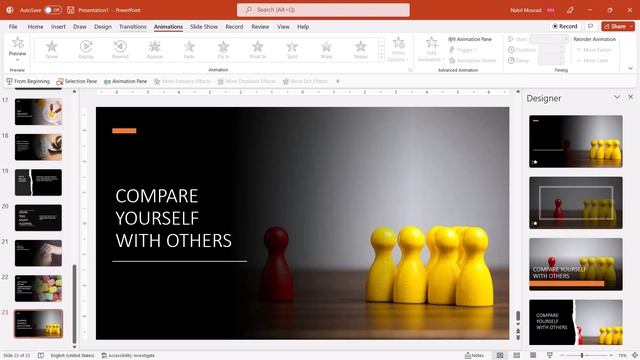Check Accessibility: Investigate status
640x360 pixels.
click(x=128, y=356)
